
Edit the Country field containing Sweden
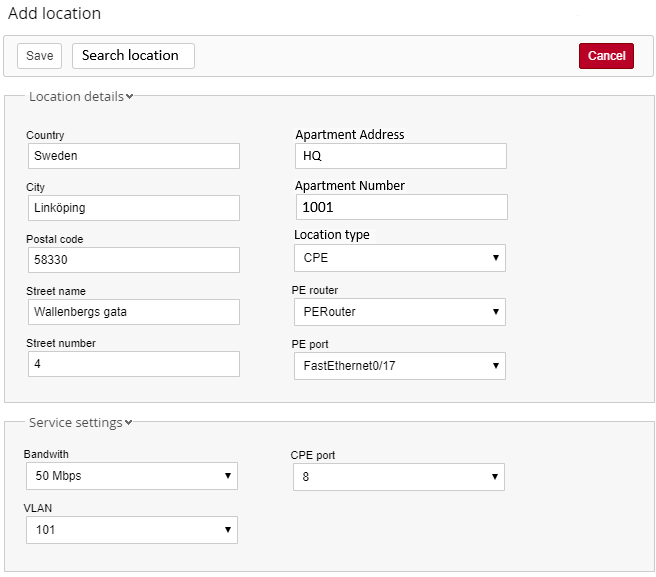(x=134, y=156)
